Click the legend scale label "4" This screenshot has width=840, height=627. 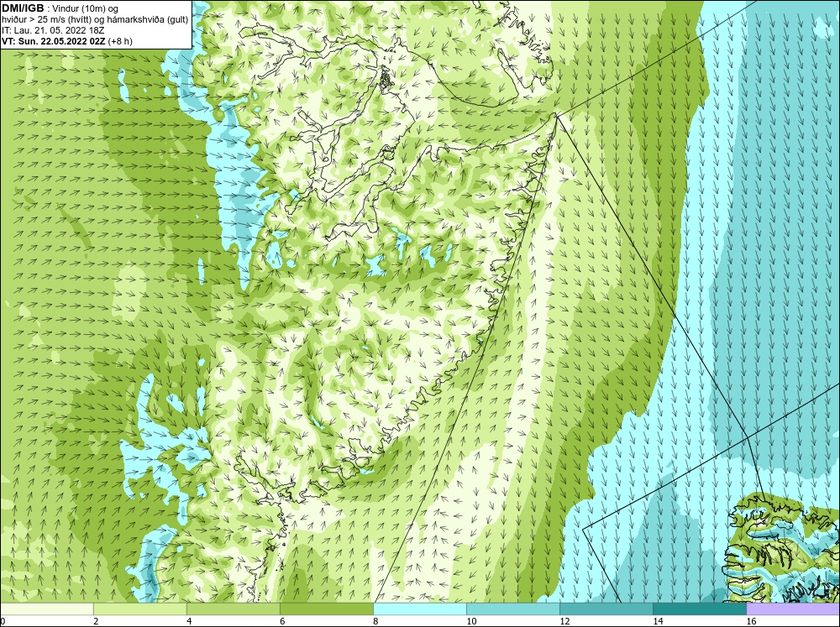[189, 621]
